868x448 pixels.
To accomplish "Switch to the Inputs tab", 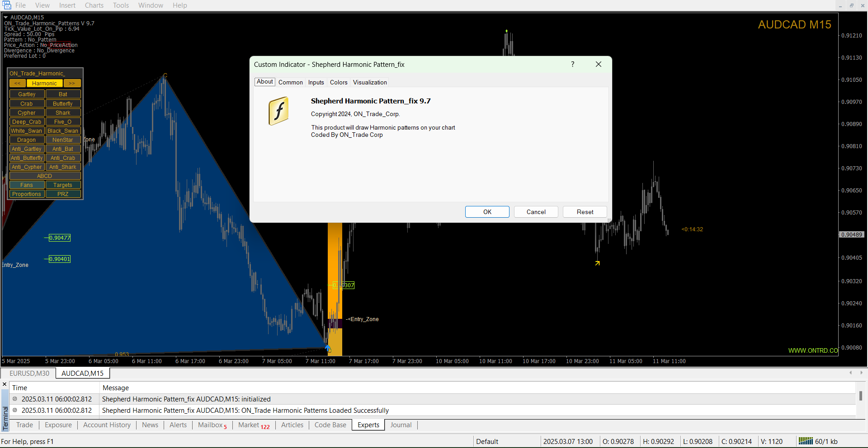I will coord(316,82).
